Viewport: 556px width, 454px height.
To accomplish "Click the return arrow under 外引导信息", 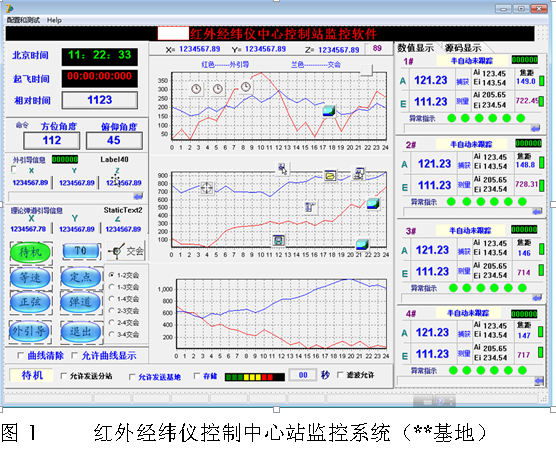I will pyautogui.click(x=138, y=196).
